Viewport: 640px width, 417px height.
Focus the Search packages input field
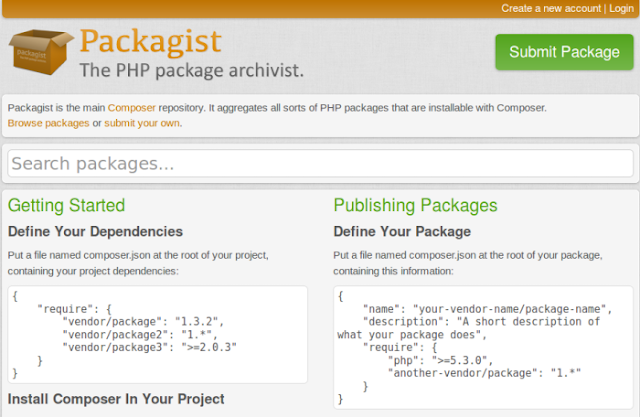pyautogui.click(x=320, y=163)
